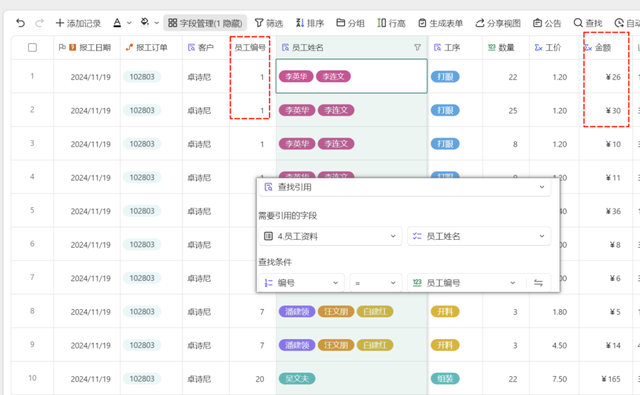
Task: Open the 4.员工资料 table dropdown
Action: [330, 236]
